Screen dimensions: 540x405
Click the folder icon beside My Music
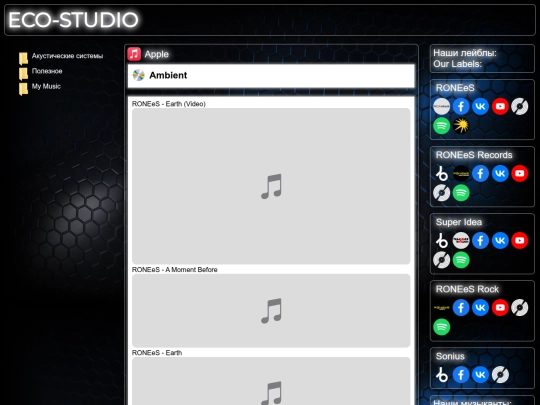(23, 89)
